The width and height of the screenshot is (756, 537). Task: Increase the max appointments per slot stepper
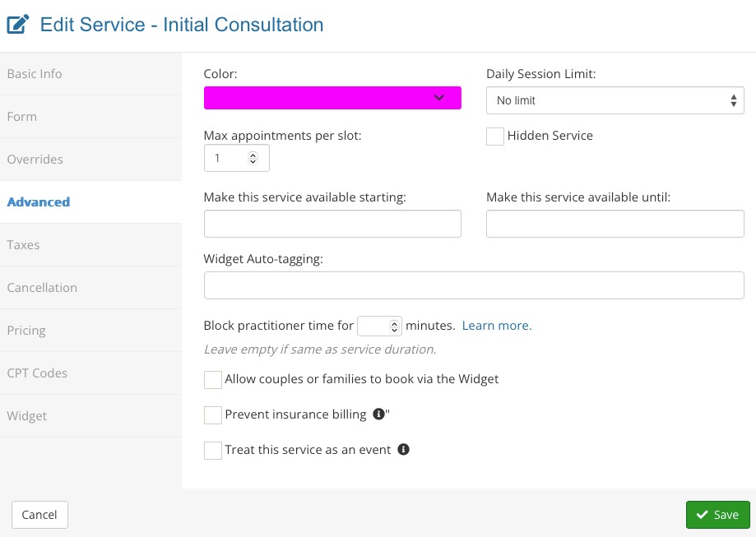tap(253, 155)
